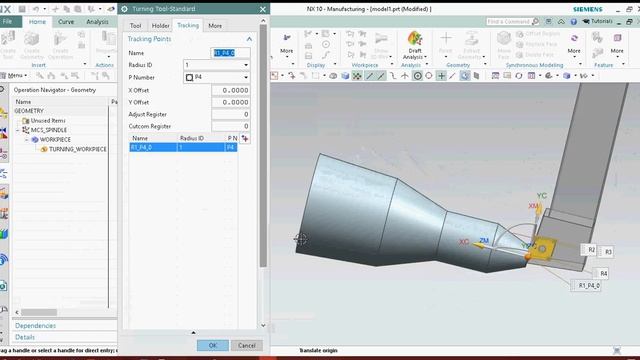Click the navigator horizontal scrollbar thumb
The height and width of the screenshot is (360, 640).
click(x=39, y=312)
